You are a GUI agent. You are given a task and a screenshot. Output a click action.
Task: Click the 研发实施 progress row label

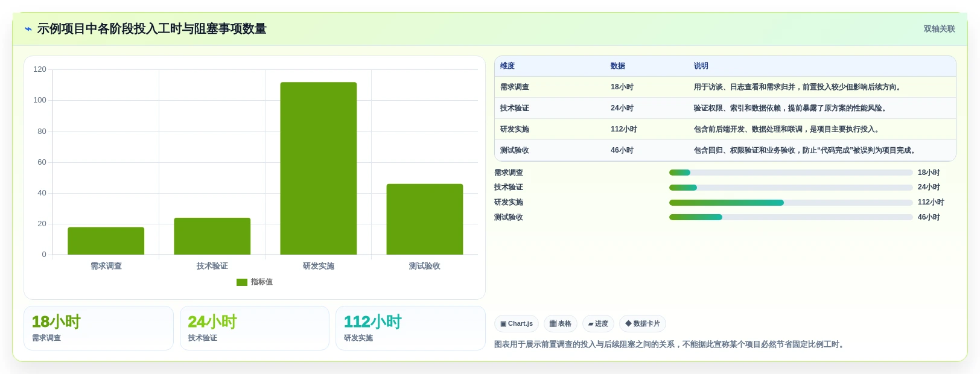pos(509,202)
